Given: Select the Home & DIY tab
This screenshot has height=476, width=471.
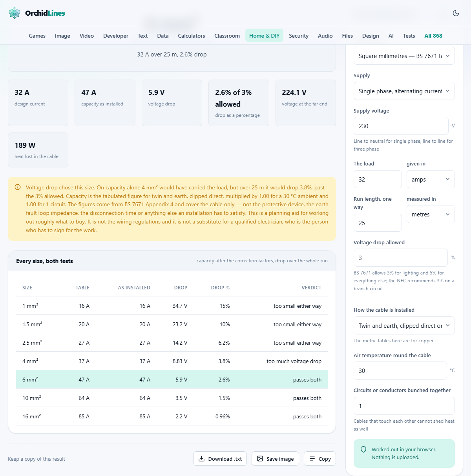Looking at the screenshot, I should tap(265, 36).
